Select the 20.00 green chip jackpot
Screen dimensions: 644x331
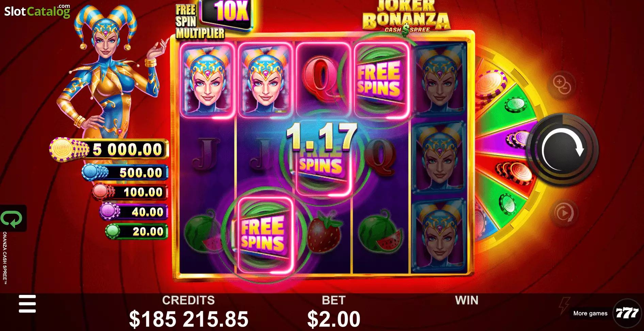point(136,232)
